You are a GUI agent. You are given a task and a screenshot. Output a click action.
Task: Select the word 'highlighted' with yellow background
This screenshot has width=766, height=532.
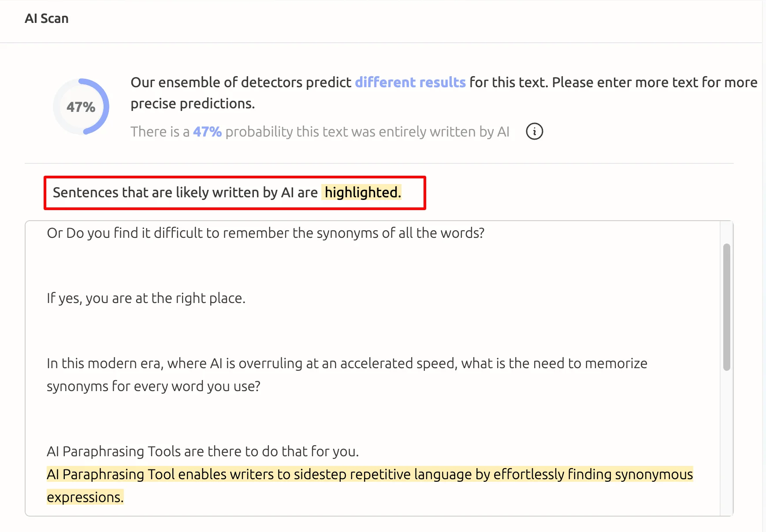[x=362, y=192]
